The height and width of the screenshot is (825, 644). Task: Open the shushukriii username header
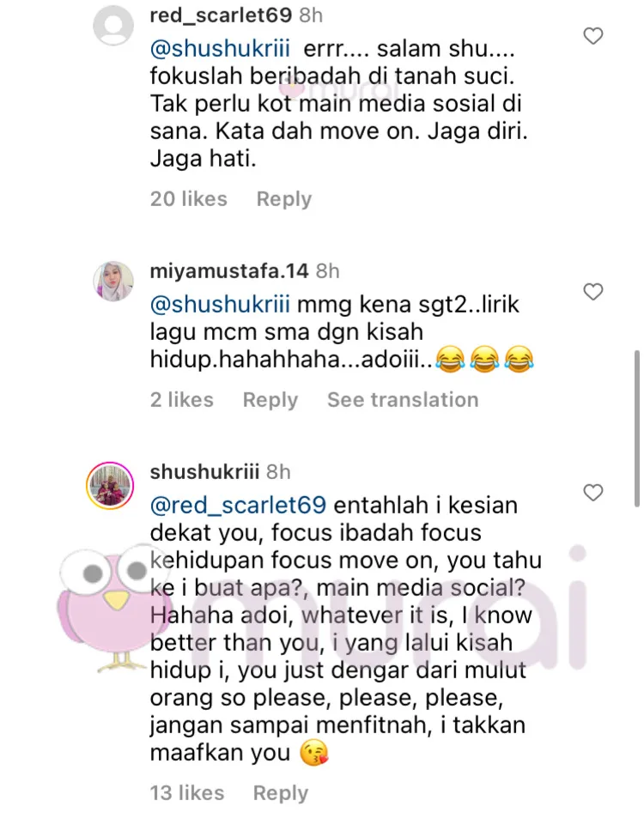[x=204, y=472]
